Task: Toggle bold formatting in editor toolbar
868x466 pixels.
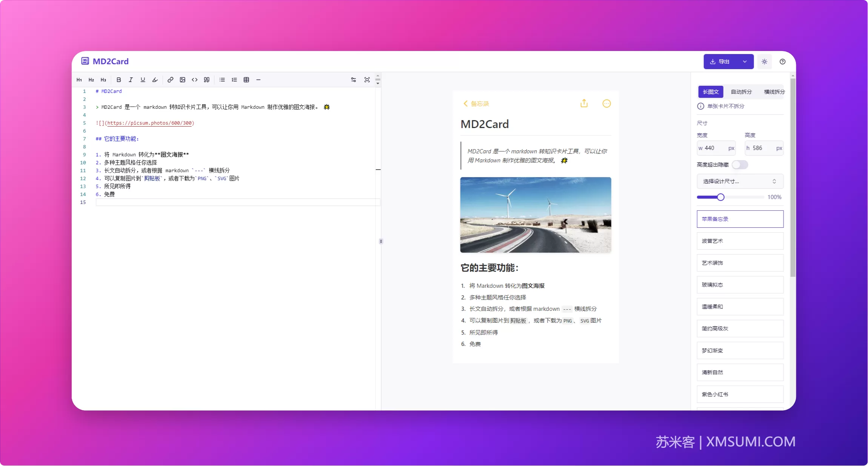Action: [119, 80]
